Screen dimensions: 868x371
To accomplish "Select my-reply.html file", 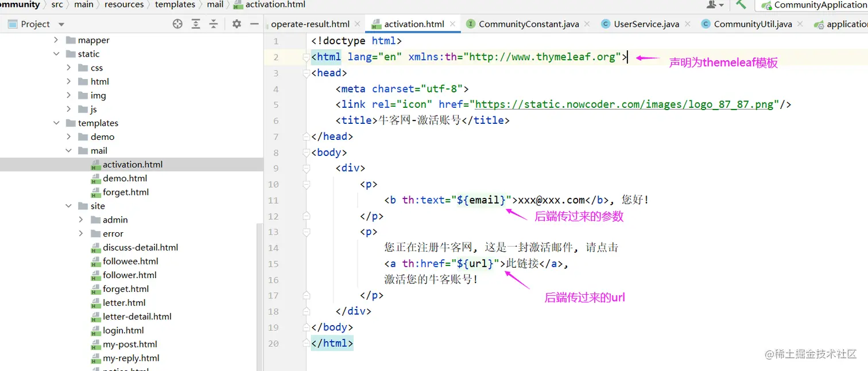I will (131, 358).
